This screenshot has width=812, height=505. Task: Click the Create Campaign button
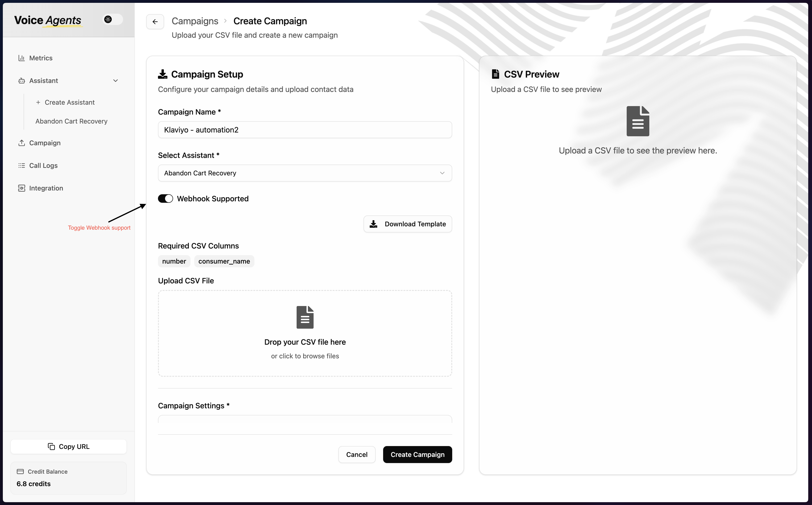point(417,454)
